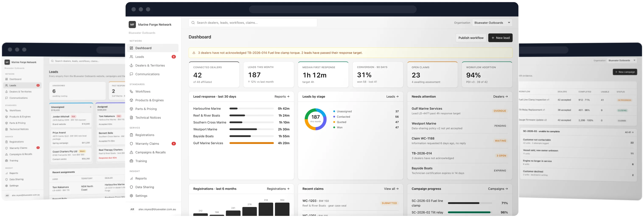Image resolution: width=644 pixels, height=218 pixels.
Task: Open Warranty Claims menu item with badge 4
Action: coord(153,144)
